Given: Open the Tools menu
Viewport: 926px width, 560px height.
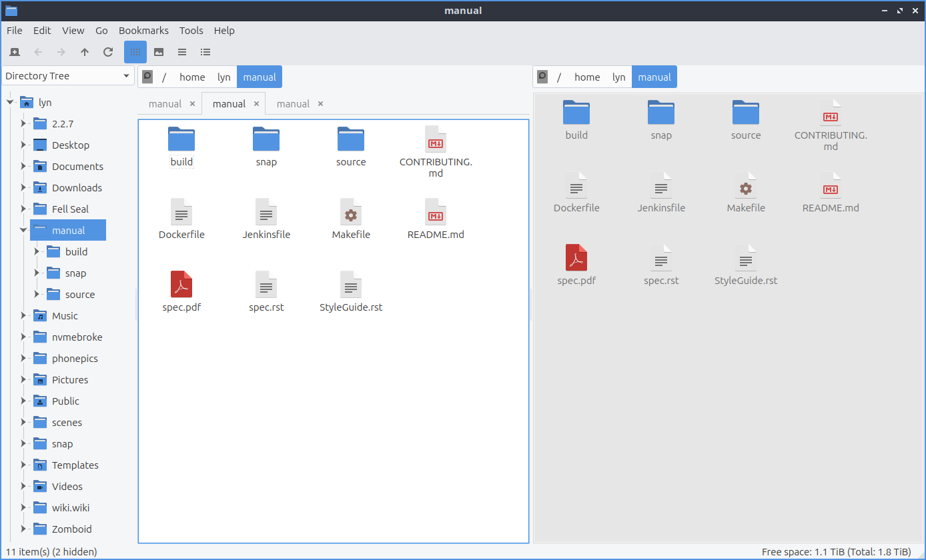Looking at the screenshot, I should tap(191, 31).
